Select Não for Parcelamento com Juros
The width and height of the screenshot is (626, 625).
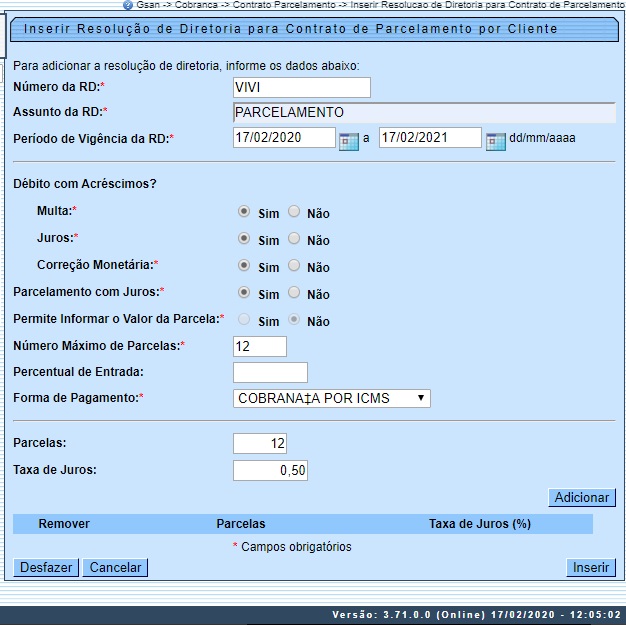click(x=294, y=292)
